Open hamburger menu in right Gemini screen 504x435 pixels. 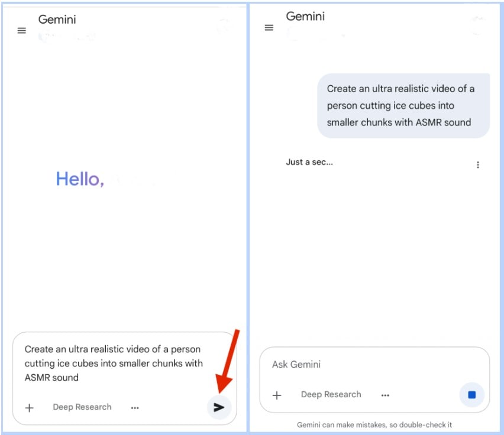tap(269, 28)
